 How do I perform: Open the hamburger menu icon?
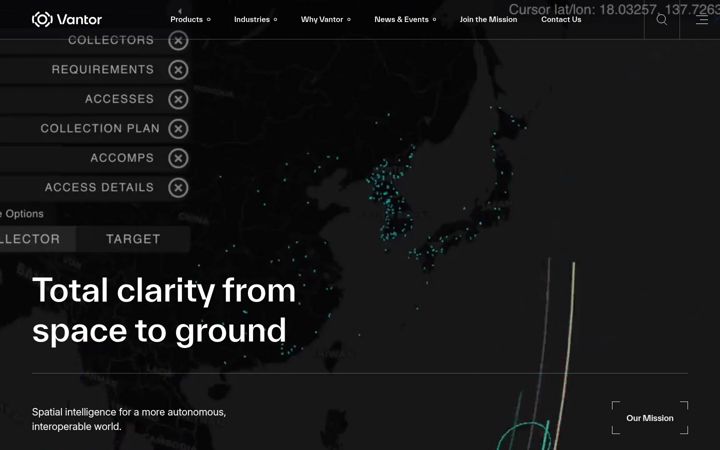tap(702, 19)
